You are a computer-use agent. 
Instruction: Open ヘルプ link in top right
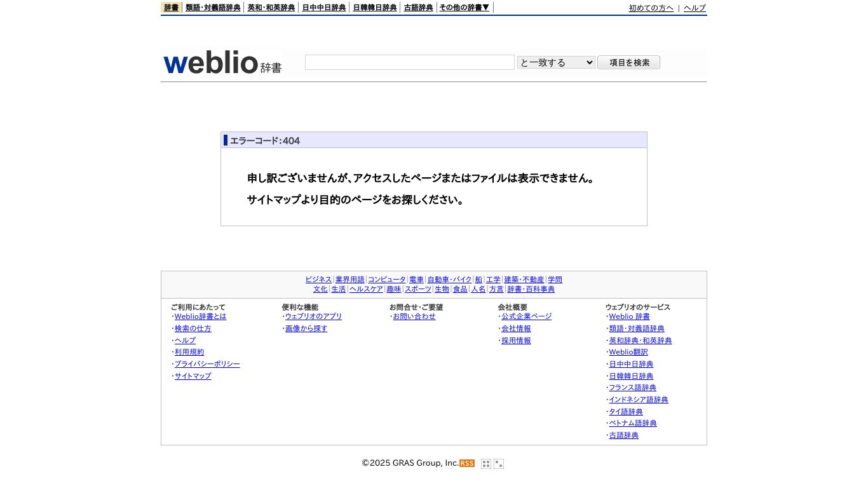pyautogui.click(x=695, y=8)
